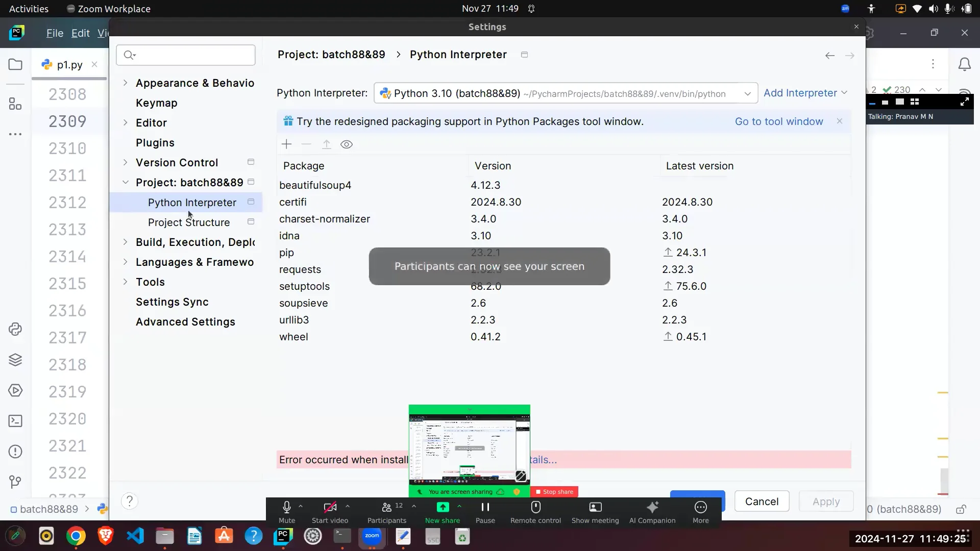Viewport: 980px width, 551px height.
Task: Open the p1.py editor tab
Action: tap(69, 65)
